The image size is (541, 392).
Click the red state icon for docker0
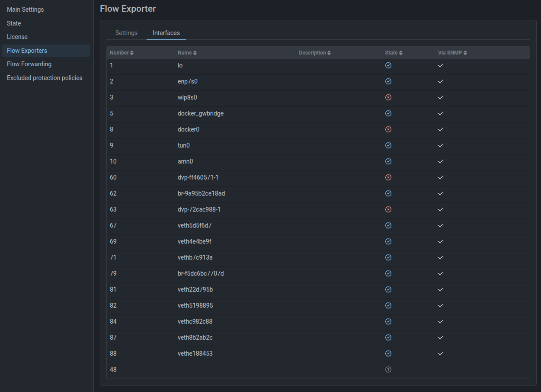tap(388, 129)
